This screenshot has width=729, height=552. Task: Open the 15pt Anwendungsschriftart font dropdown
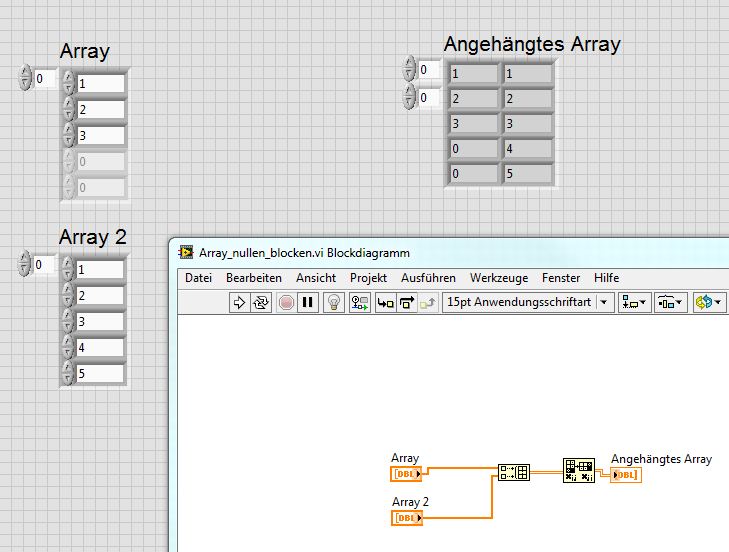528,302
